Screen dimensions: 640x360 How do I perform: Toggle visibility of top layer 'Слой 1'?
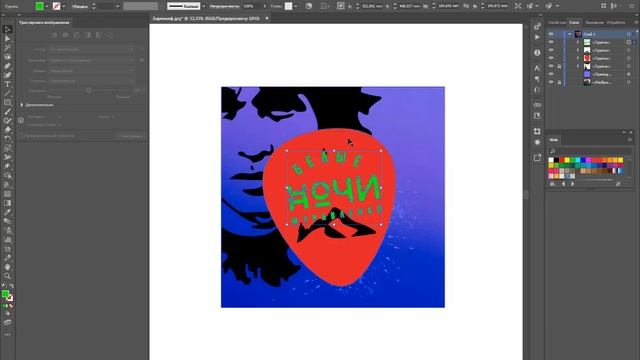point(551,34)
